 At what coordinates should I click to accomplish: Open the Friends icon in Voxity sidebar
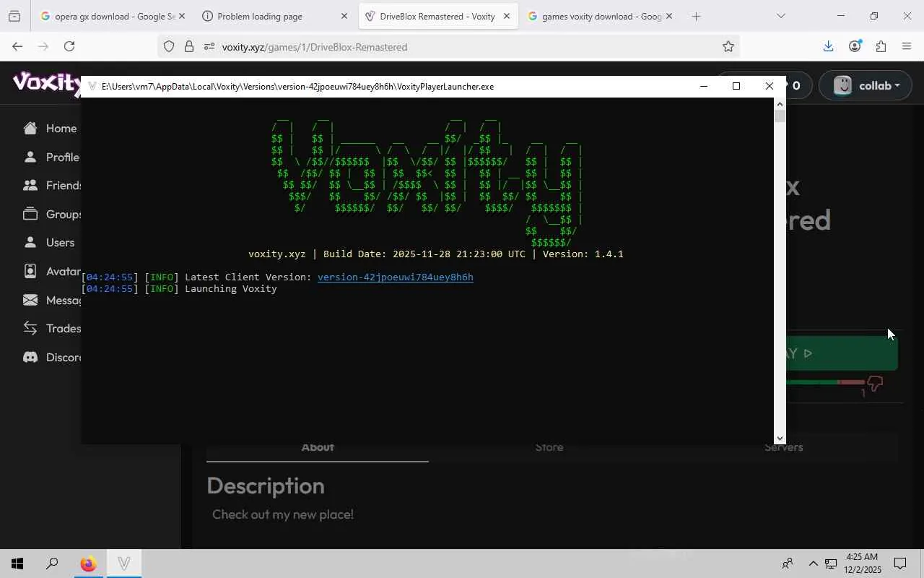[x=30, y=186]
